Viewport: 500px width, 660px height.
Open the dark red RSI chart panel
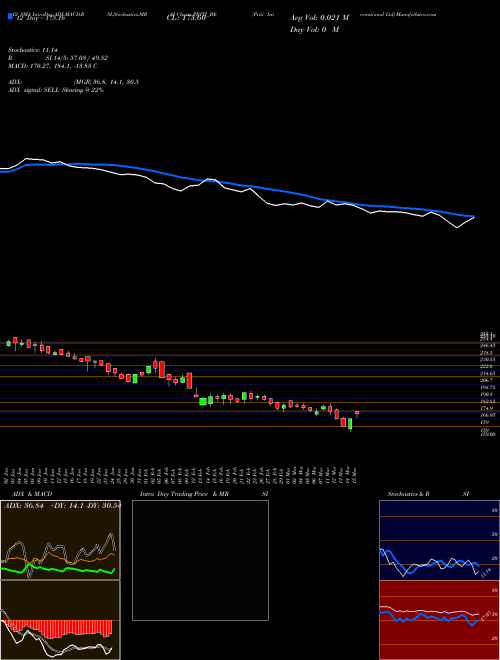tap(439, 620)
